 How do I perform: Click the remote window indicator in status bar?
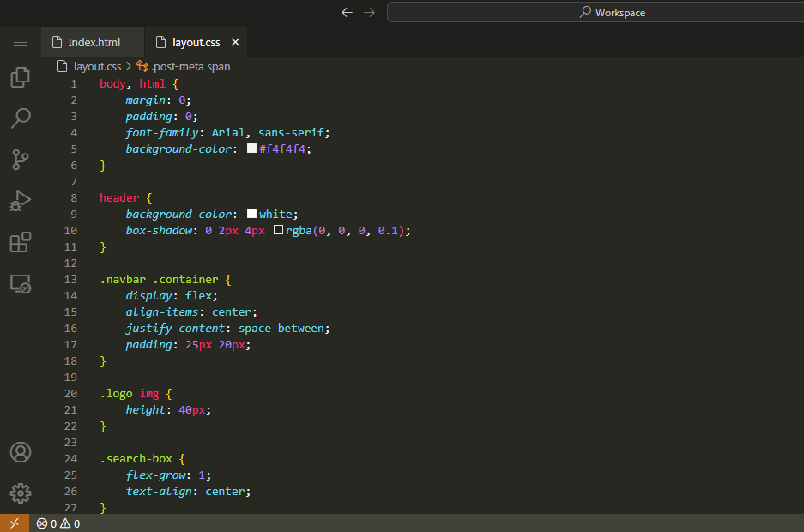(x=15, y=523)
